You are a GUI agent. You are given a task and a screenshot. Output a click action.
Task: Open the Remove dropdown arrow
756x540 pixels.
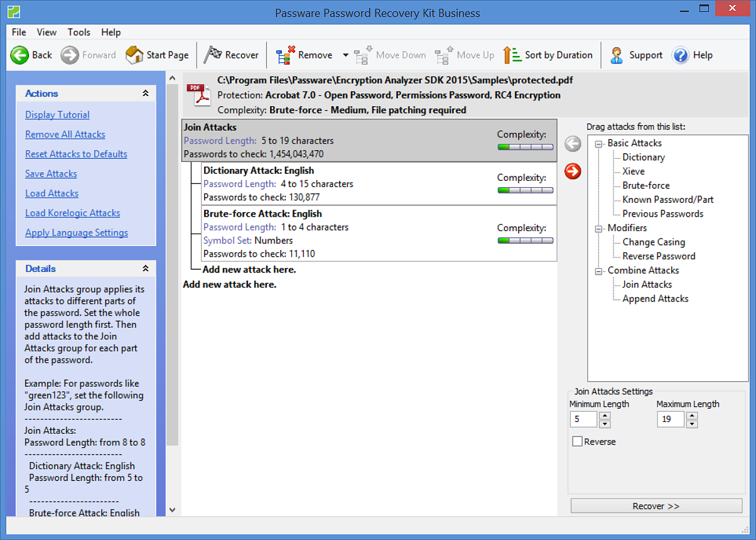pyautogui.click(x=345, y=55)
